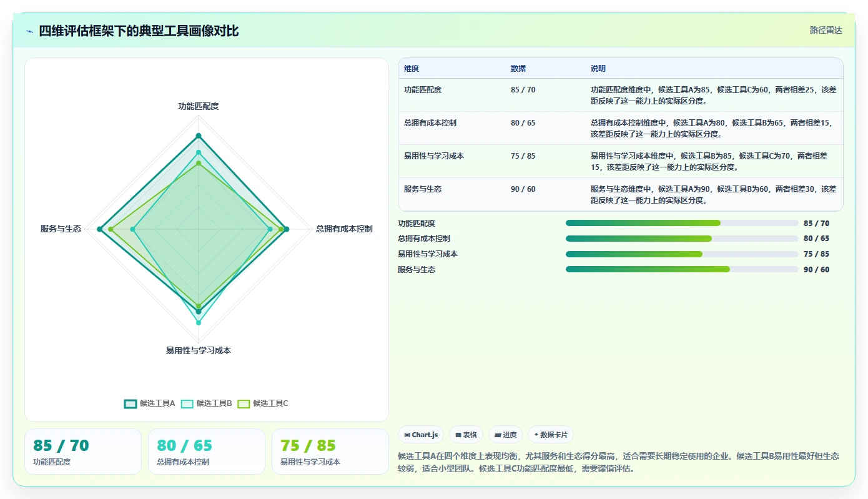Click the 功能匹配度 progress bar
Viewport: 868px width, 499px height.
682,223
